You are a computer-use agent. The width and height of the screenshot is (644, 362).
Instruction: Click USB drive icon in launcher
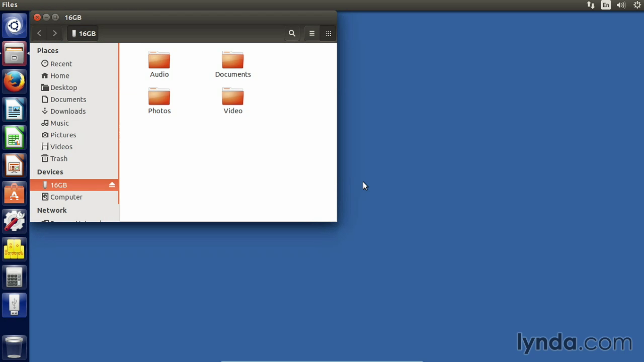(x=14, y=305)
